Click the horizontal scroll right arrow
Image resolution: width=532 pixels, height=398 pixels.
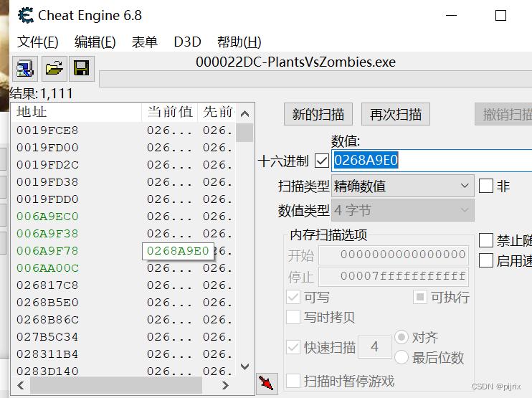pos(225,385)
